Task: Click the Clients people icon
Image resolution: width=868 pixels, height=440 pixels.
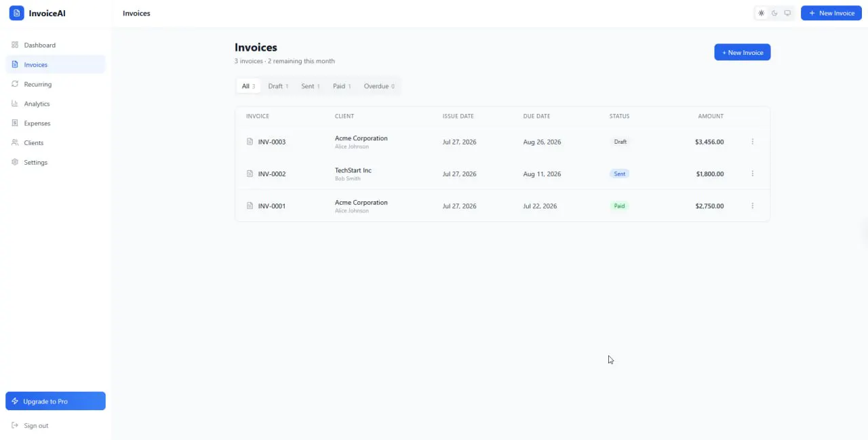Action: click(15, 143)
